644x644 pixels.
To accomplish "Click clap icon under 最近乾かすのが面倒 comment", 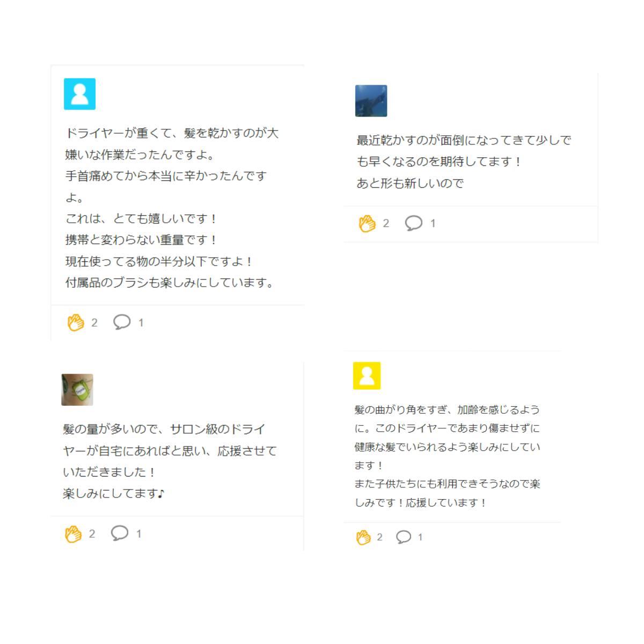I will coord(367,223).
